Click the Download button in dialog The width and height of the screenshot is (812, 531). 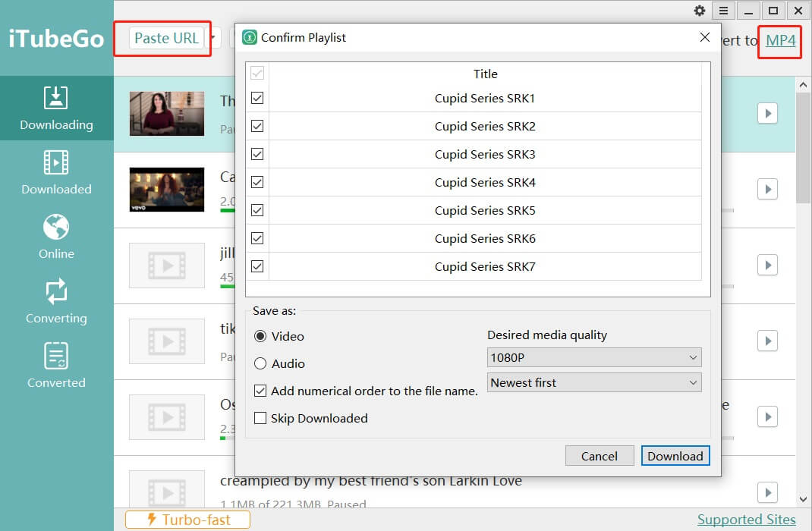[x=675, y=456]
